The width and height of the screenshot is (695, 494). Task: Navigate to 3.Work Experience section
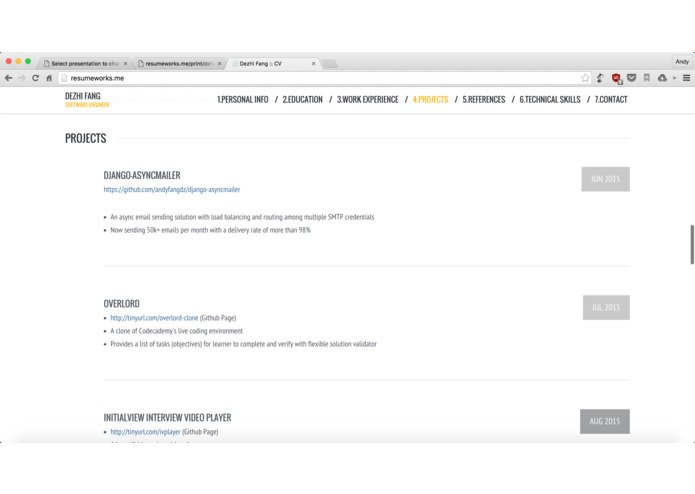pyautogui.click(x=367, y=100)
